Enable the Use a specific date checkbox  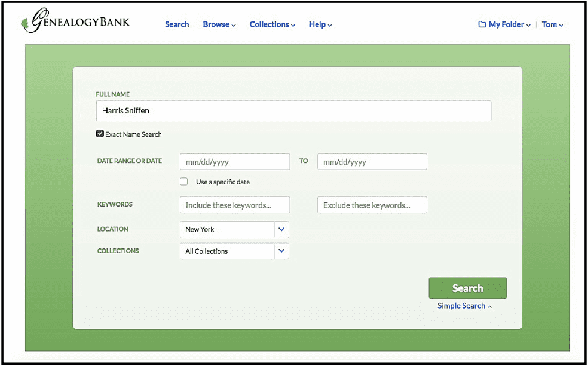click(x=184, y=182)
